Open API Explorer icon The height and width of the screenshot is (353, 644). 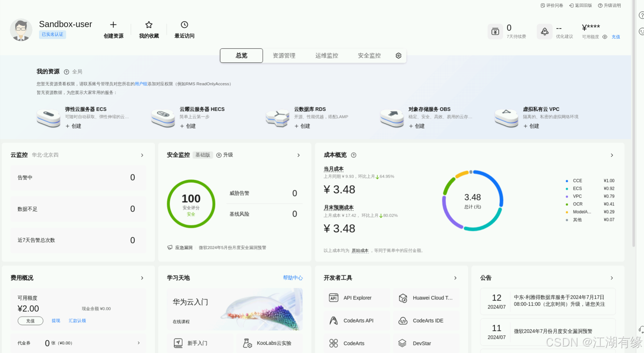(x=334, y=298)
